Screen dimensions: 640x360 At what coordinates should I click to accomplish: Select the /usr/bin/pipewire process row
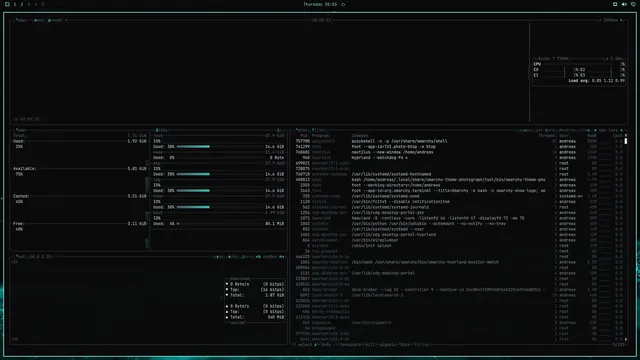(x=459, y=323)
